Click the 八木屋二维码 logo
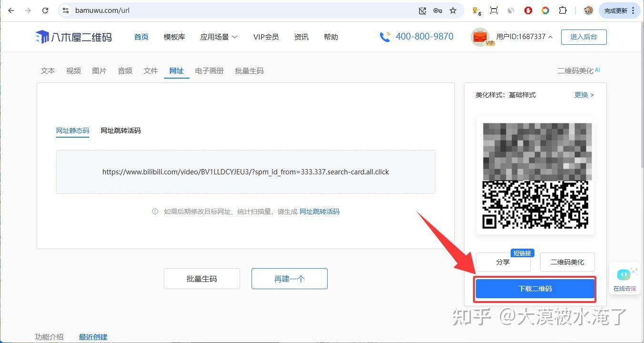This screenshot has height=343, width=644. point(74,37)
